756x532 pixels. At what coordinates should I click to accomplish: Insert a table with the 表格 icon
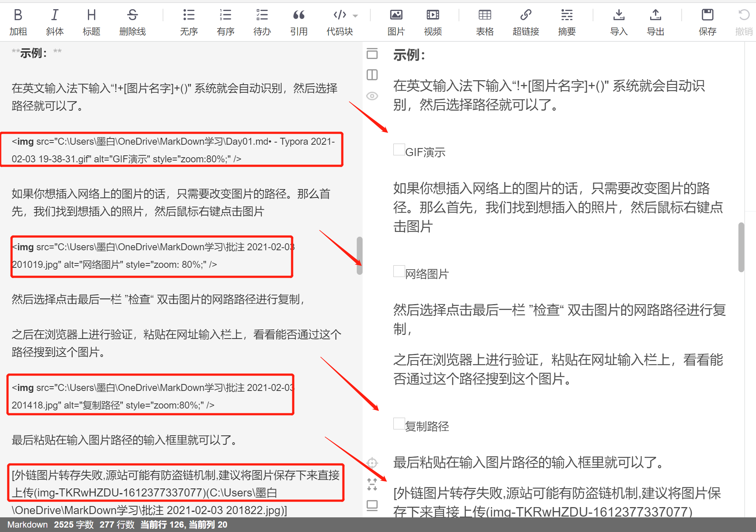click(x=484, y=21)
